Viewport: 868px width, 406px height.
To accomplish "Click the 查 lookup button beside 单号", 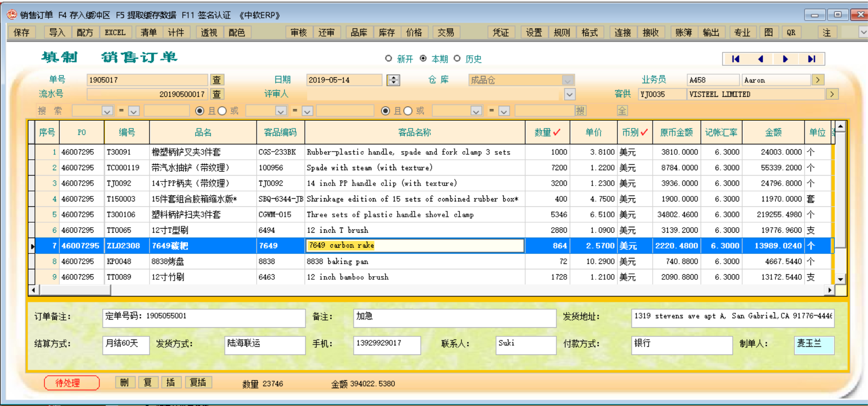I will tap(217, 80).
